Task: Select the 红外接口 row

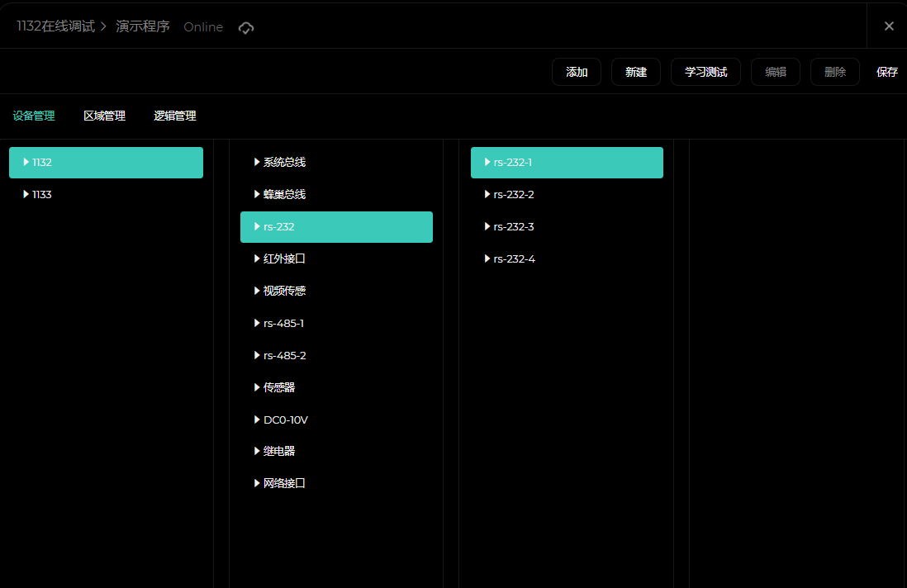Action: [336, 259]
